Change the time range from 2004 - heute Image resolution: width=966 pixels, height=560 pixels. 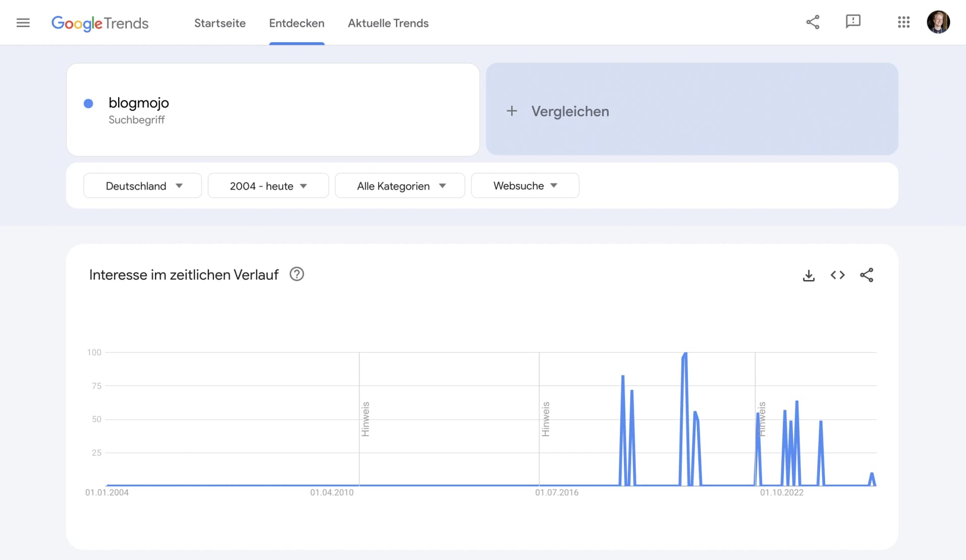268,185
